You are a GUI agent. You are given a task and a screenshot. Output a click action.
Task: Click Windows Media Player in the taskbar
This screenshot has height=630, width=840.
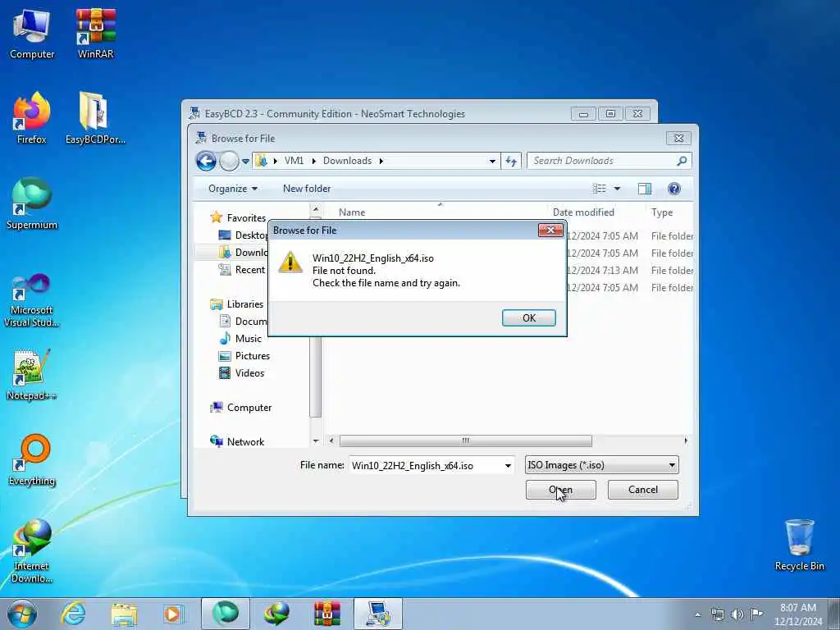(173, 614)
